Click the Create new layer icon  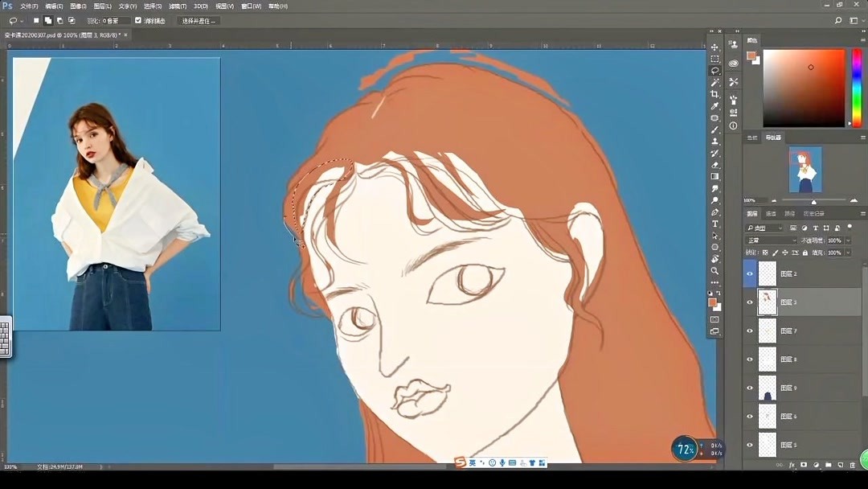pyautogui.click(x=840, y=465)
